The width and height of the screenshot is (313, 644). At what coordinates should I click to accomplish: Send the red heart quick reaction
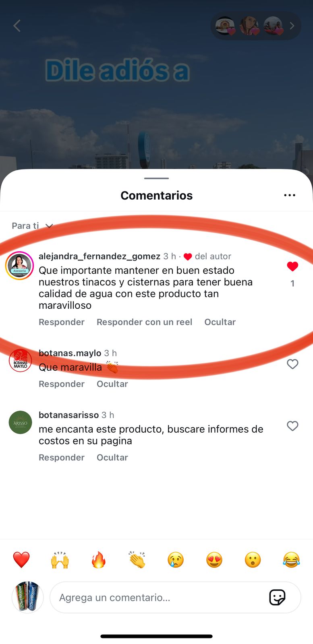21,559
